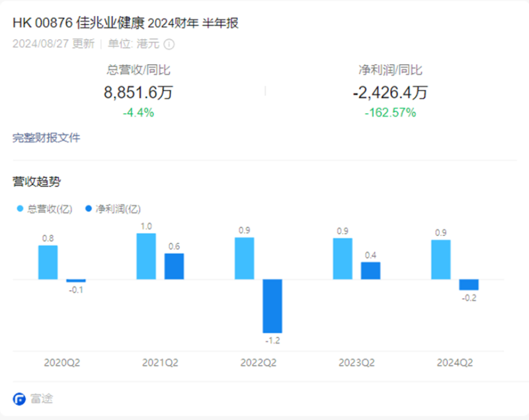Click the 2024Q2 axis label

tap(455, 362)
